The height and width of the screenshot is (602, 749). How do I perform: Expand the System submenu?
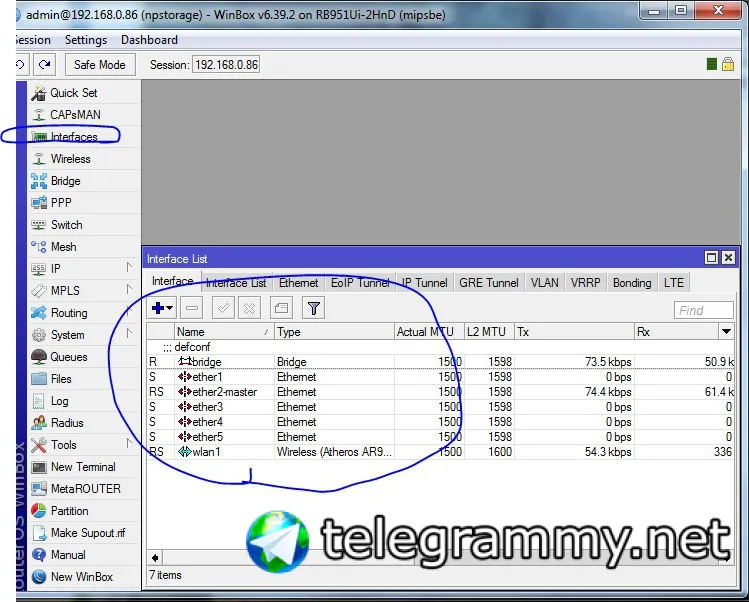84,335
